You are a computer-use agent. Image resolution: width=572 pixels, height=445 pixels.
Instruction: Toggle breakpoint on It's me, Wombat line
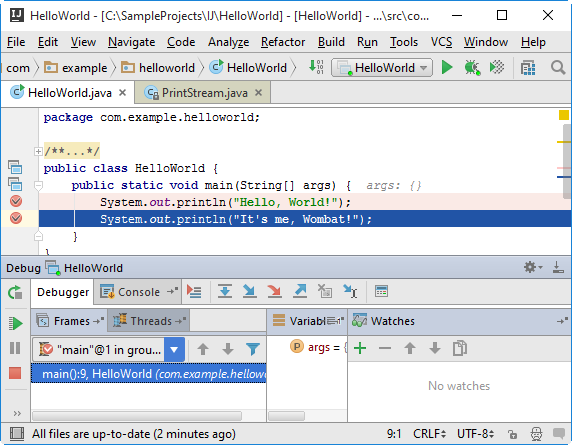16,218
